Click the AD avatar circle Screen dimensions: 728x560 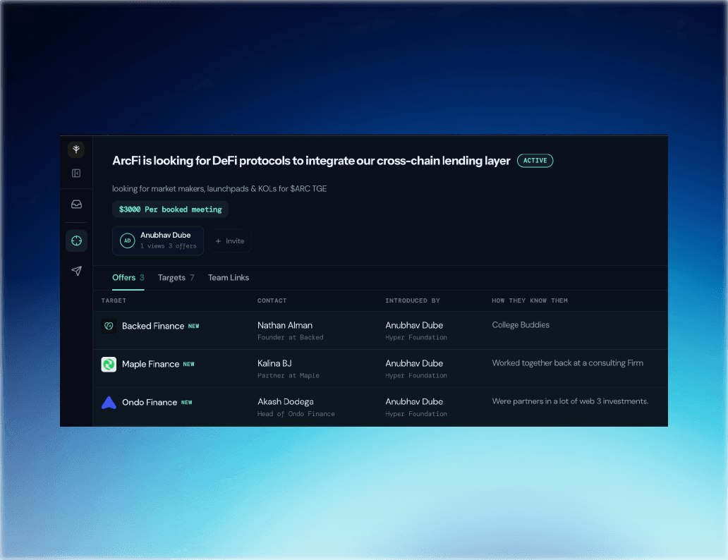click(x=127, y=241)
